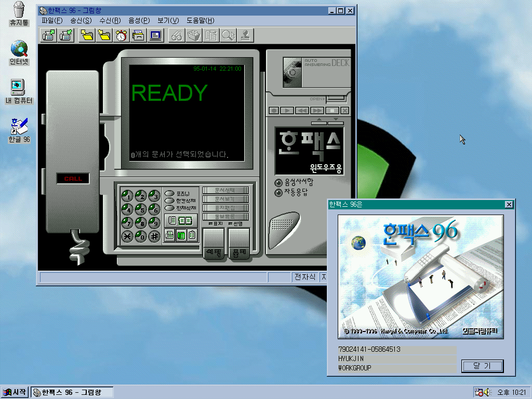Click the basket toolbar icon
The height and width of the screenshot is (399, 532).
(x=194, y=35)
